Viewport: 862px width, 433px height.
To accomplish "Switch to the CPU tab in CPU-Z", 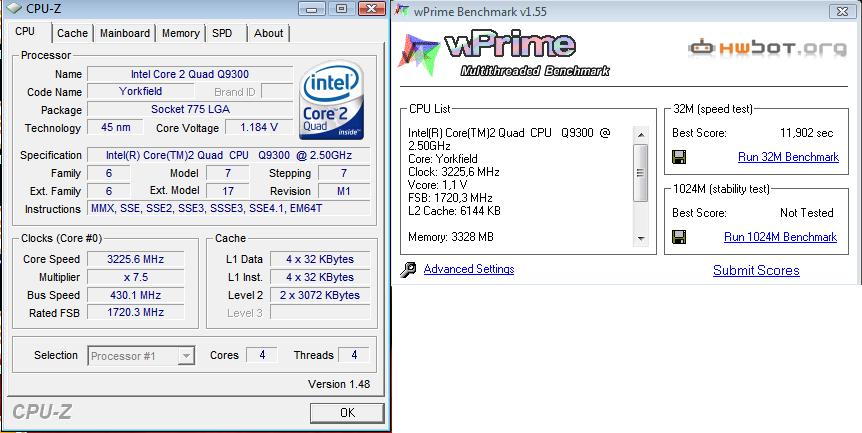I will pos(25,31).
